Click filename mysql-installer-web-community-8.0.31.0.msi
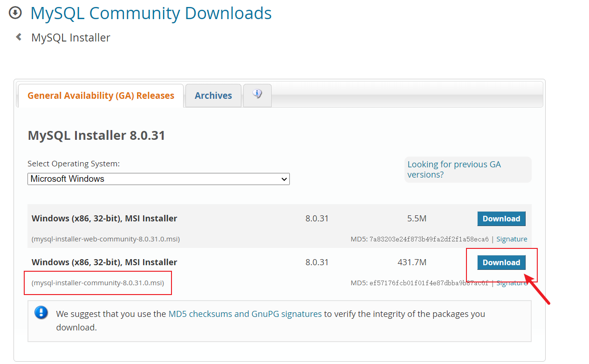Viewport: 589px width, 364px height. [106, 239]
